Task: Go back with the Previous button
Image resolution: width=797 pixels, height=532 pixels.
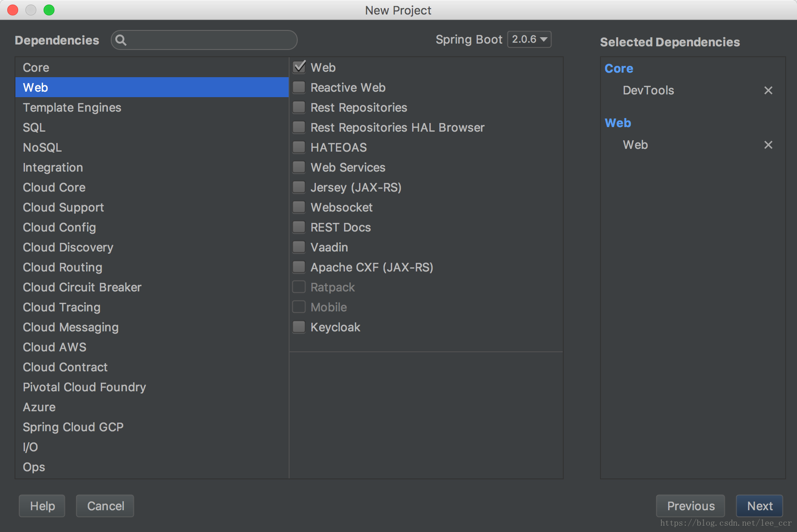Action: coord(690,506)
